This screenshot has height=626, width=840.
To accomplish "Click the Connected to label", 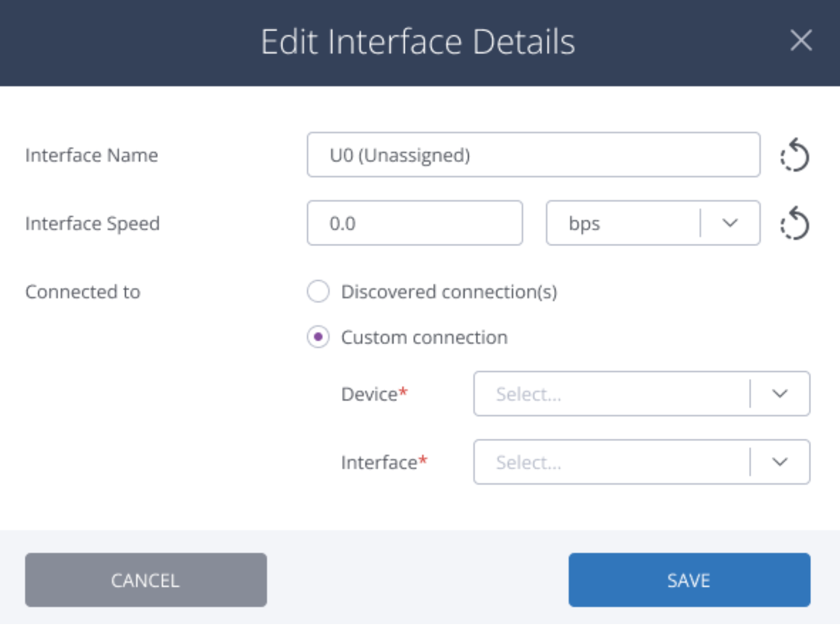I will coord(83,292).
